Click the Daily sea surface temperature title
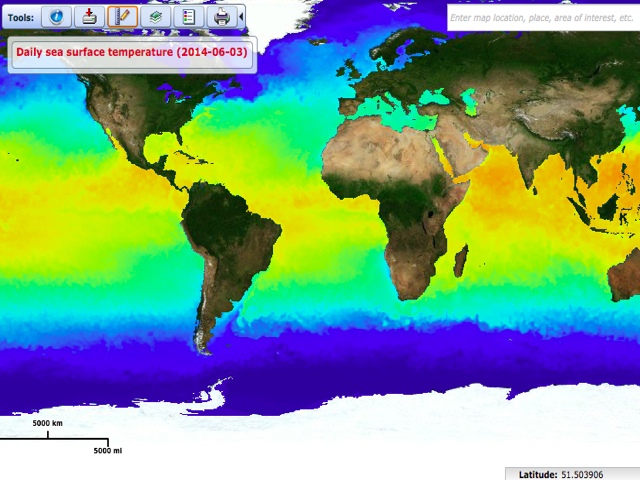This screenshot has width=640, height=480. (132, 52)
